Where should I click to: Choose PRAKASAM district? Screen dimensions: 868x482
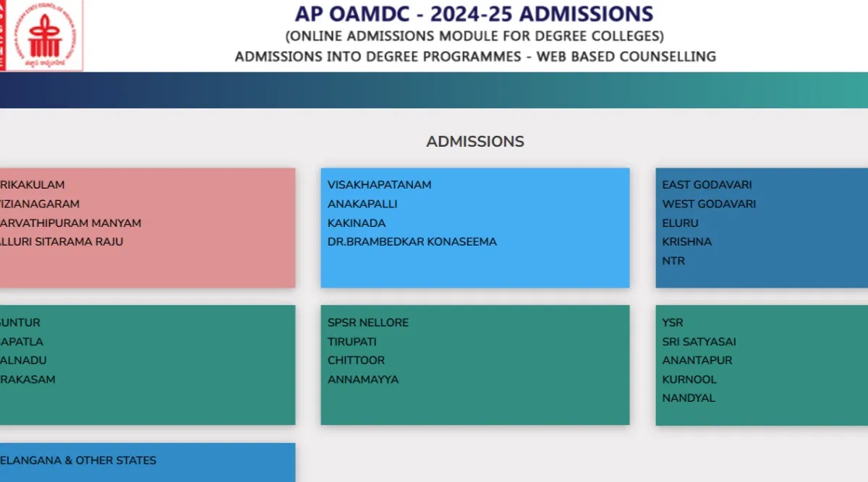pyautogui.click(x=27, y=379)
